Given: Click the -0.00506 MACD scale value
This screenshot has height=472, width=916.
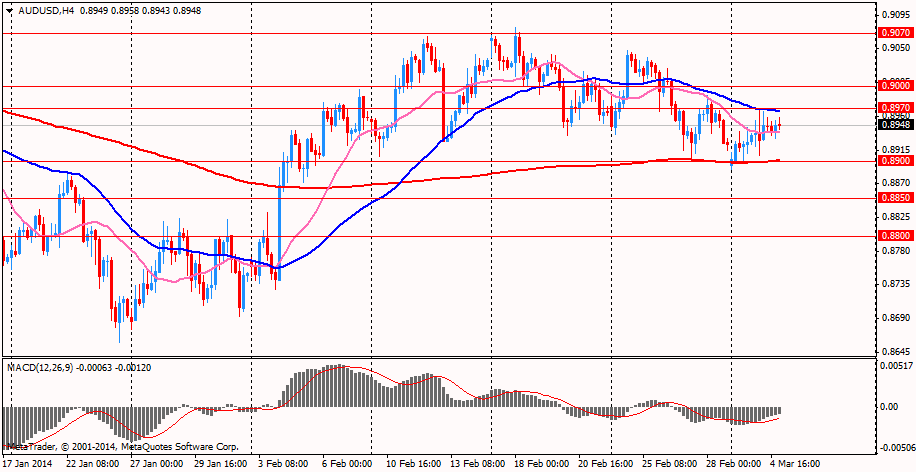Looking at the screenshot, I should click(896, 448).
